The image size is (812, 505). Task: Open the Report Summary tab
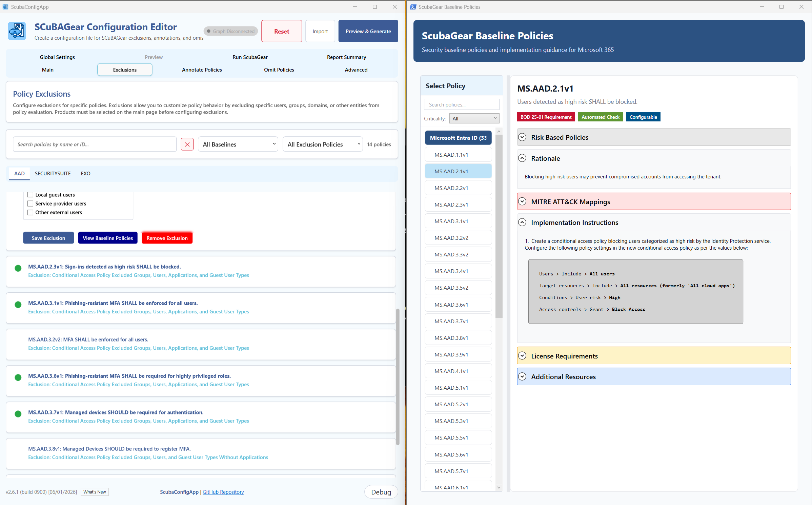point(346,57)
